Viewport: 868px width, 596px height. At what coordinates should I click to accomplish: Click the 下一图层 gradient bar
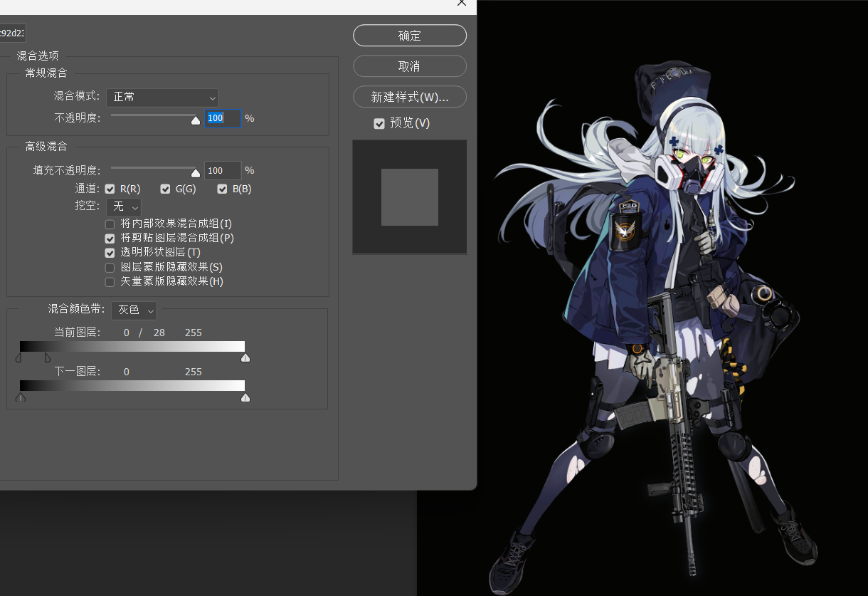click(132, 385)
